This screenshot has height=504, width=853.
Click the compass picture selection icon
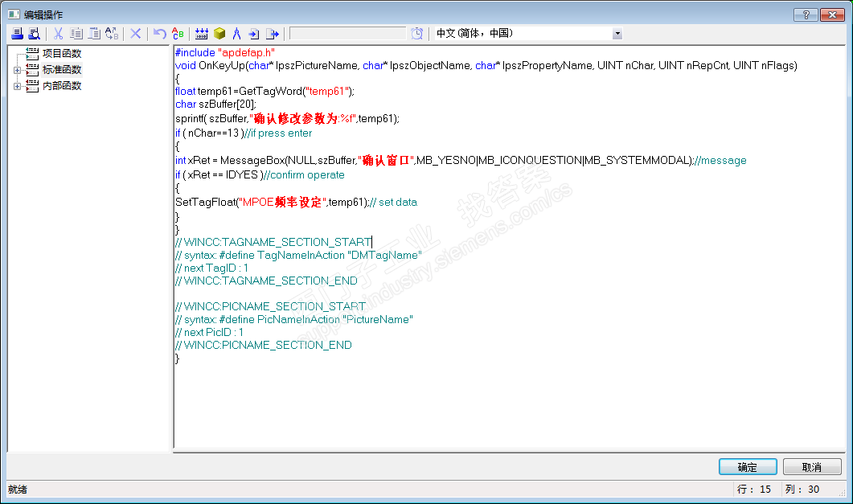click(236, 34)
